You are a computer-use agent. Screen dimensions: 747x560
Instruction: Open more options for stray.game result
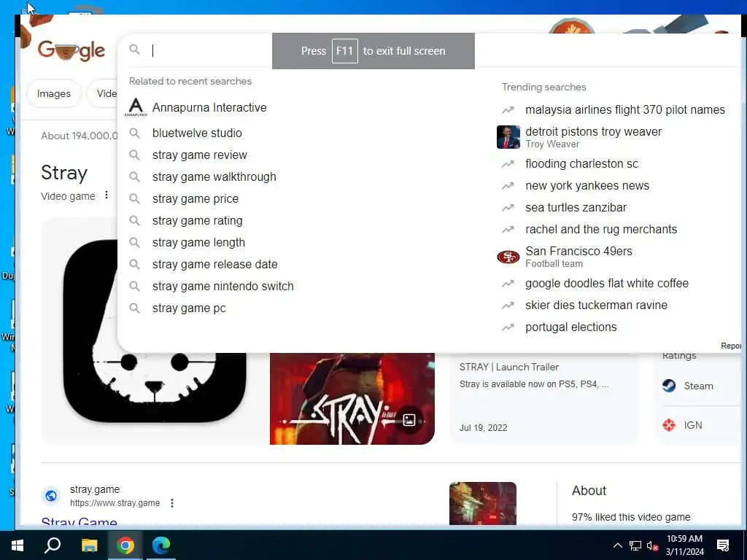click(x=172, y=503)
